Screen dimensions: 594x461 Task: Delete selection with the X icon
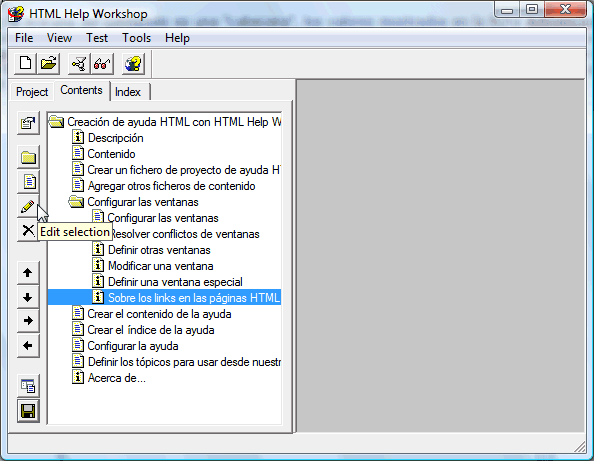[28, 230]
